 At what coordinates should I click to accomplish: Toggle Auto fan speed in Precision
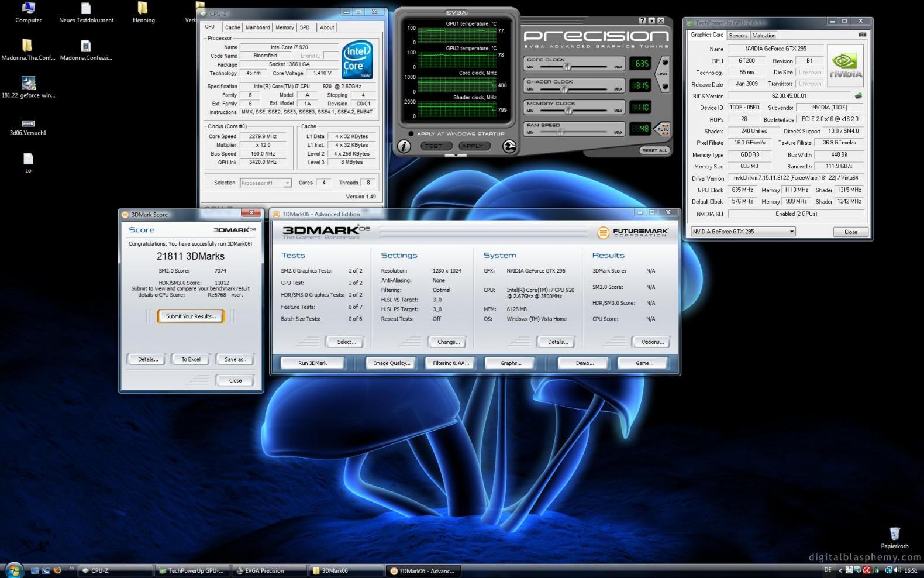(663, 129)
